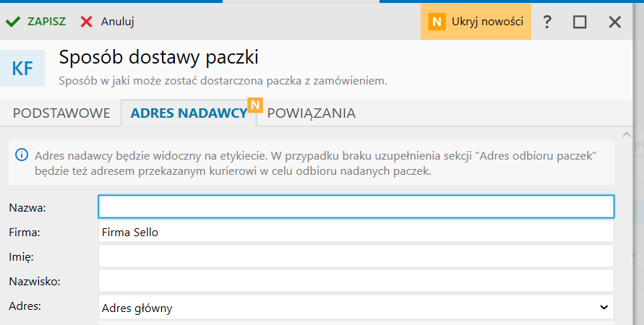Click the Sposób dostawy paczki heading
The image size is (644, 325).
point(158,57)
